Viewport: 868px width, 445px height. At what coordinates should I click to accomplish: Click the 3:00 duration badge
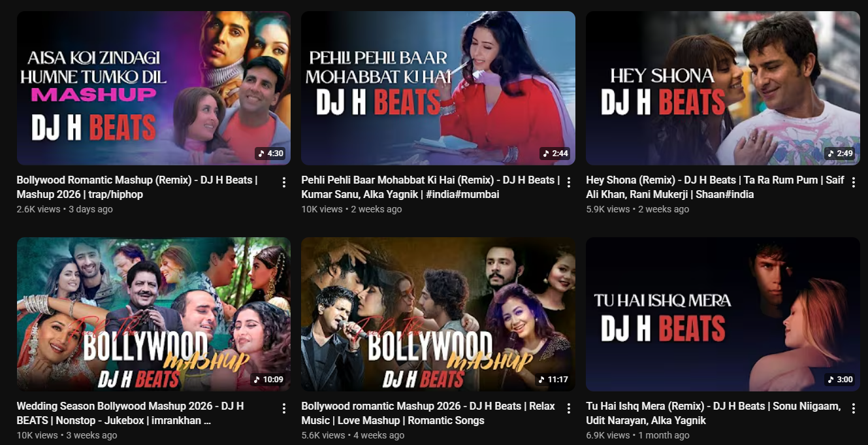pyautogui.click(x=841, y=380)
